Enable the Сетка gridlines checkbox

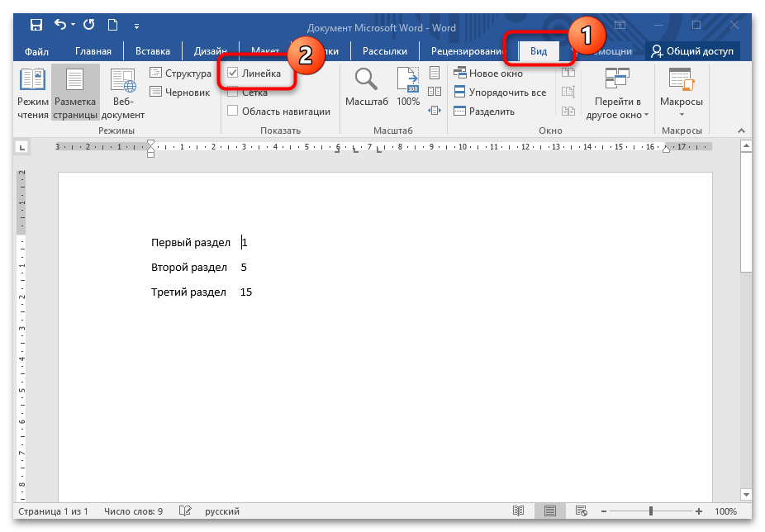click(233, 93)
